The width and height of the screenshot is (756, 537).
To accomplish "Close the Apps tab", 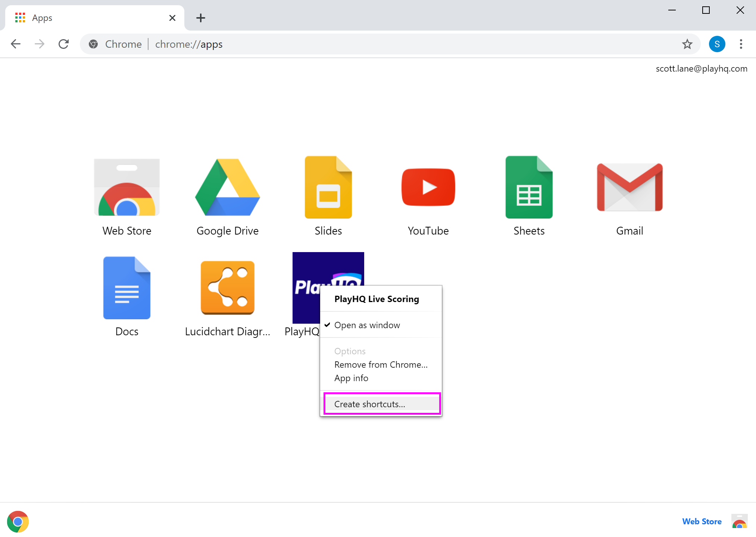I will tap(172, 18).
